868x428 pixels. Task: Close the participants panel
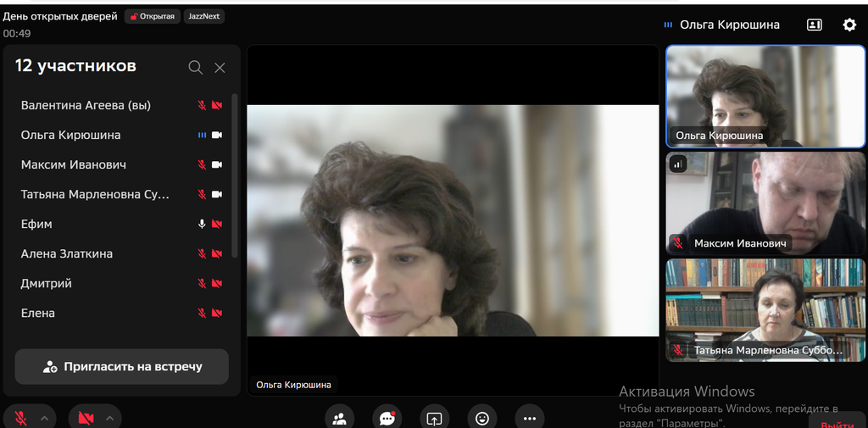click(220, 68)
